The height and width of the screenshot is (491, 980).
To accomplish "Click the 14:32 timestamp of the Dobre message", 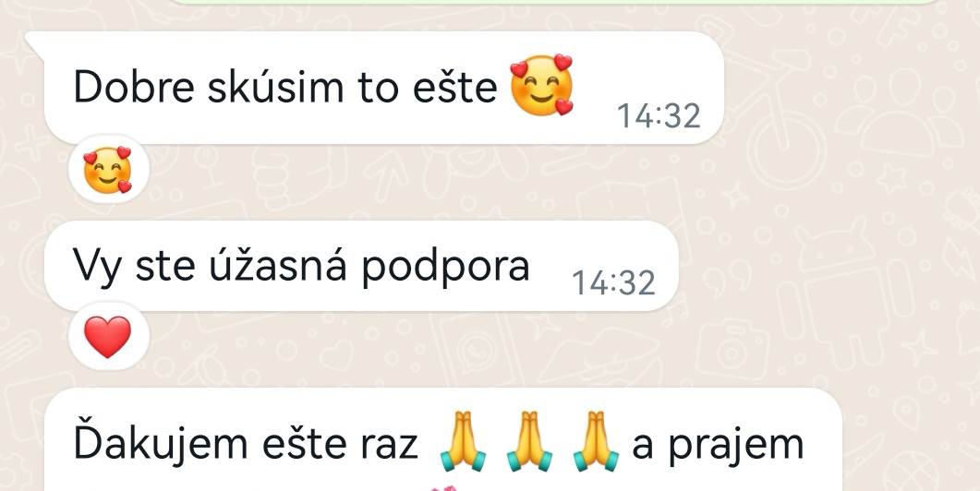I will click(659, 116).
